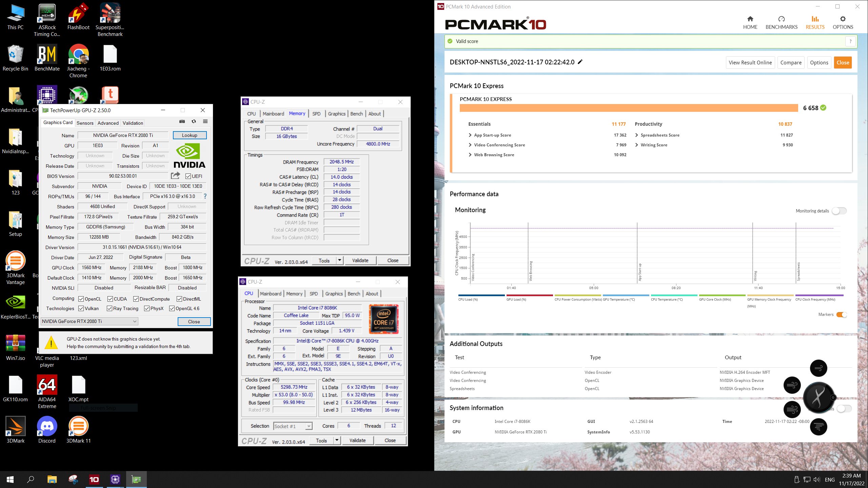
Task: Click Validate in the CPU-Z Memory window
Action: [x=360, y=260]
